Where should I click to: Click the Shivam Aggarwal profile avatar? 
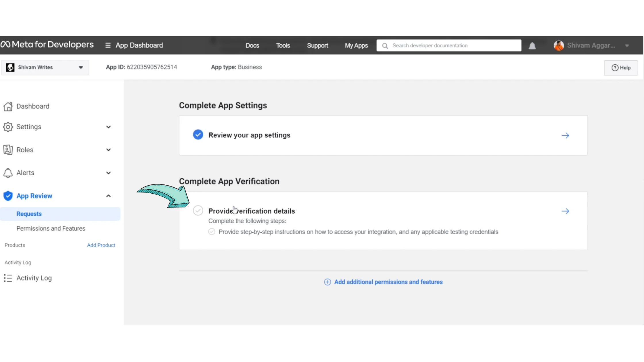click(559, 45)
